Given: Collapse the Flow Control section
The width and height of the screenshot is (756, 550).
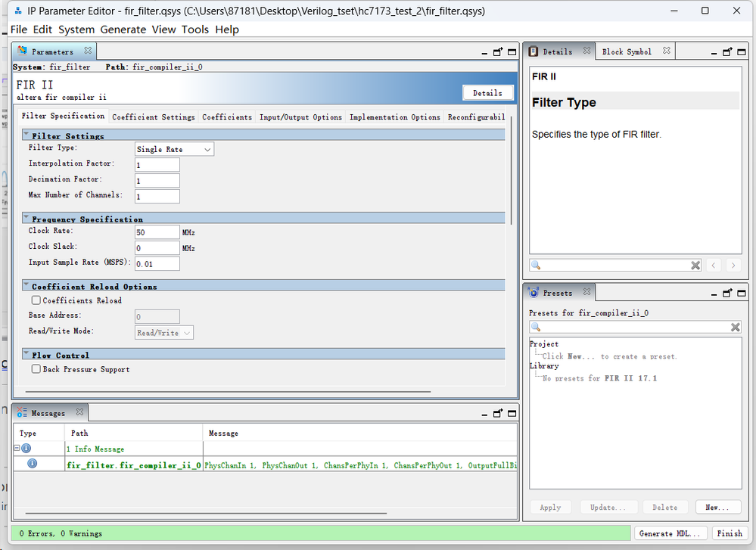Looking at the screenshot, I should (x=26, y=354).
